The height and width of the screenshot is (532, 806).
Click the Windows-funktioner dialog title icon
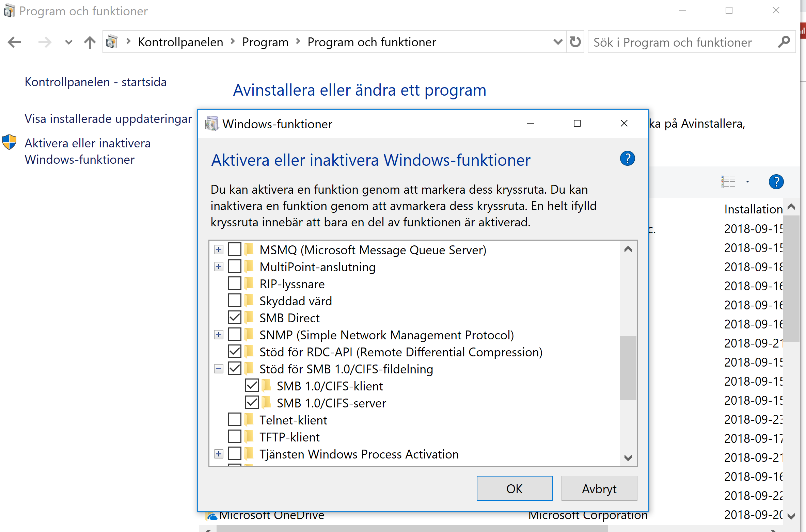click(x=211, y=124)
